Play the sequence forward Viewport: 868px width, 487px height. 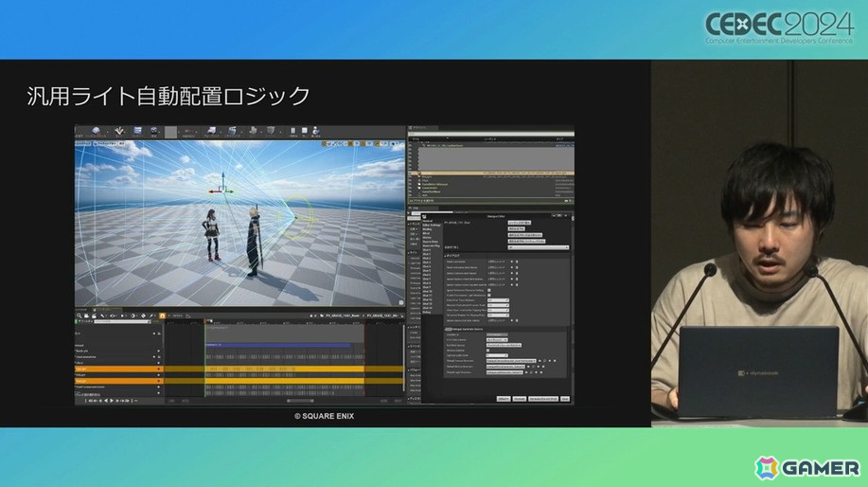click(x=112, y=401)
